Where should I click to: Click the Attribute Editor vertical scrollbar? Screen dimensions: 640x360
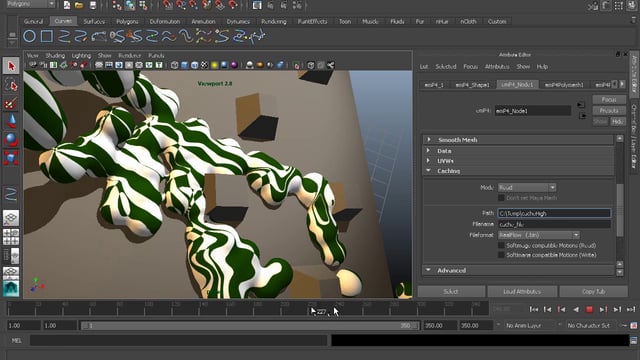620,210
